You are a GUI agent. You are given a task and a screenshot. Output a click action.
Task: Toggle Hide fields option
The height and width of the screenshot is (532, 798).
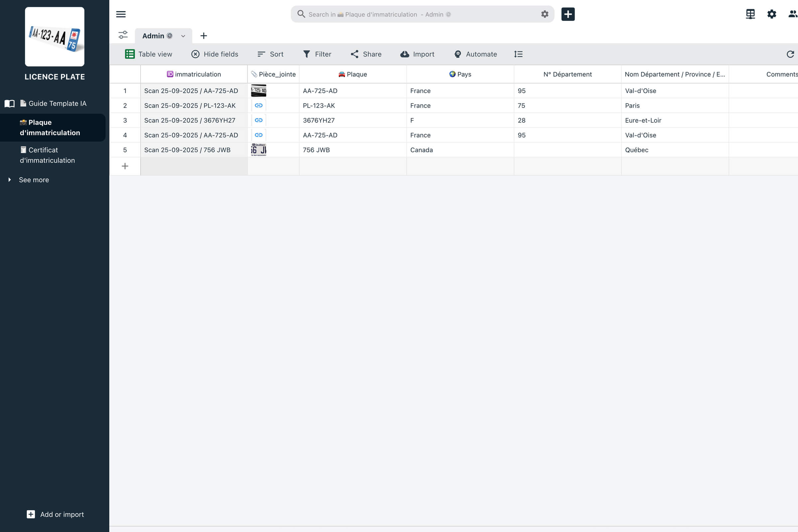click(x=215, y=54)
